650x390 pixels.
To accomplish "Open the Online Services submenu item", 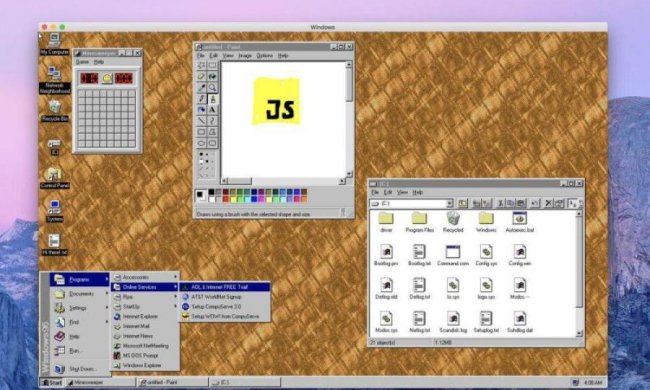I will coord(145,287).
